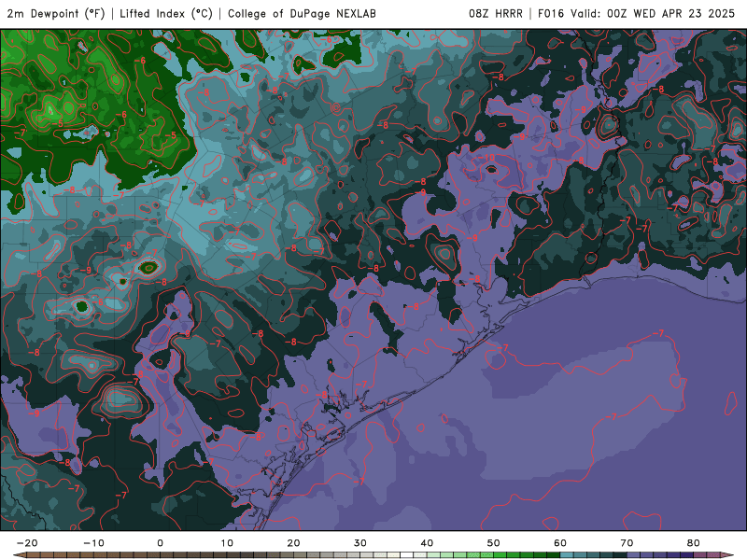The width and height of the screenshot is (747, 560).
Task: Click the 20 label on the color scale
Action: point(293,543)
